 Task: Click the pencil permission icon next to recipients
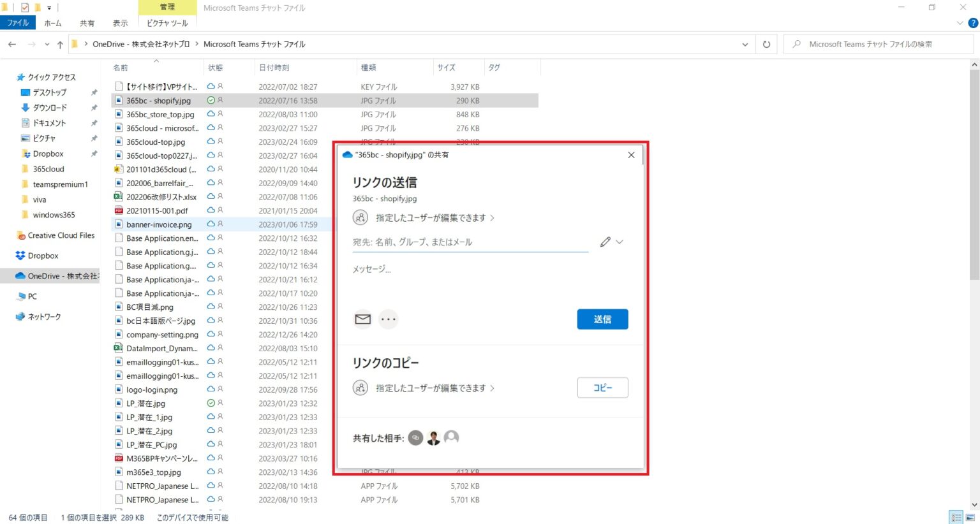tap(605, 242)
